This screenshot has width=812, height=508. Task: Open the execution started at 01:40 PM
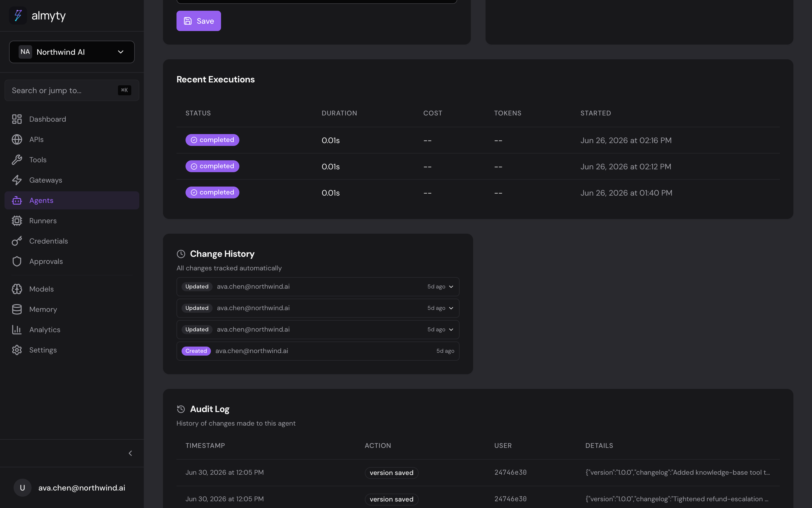(478, 192)
